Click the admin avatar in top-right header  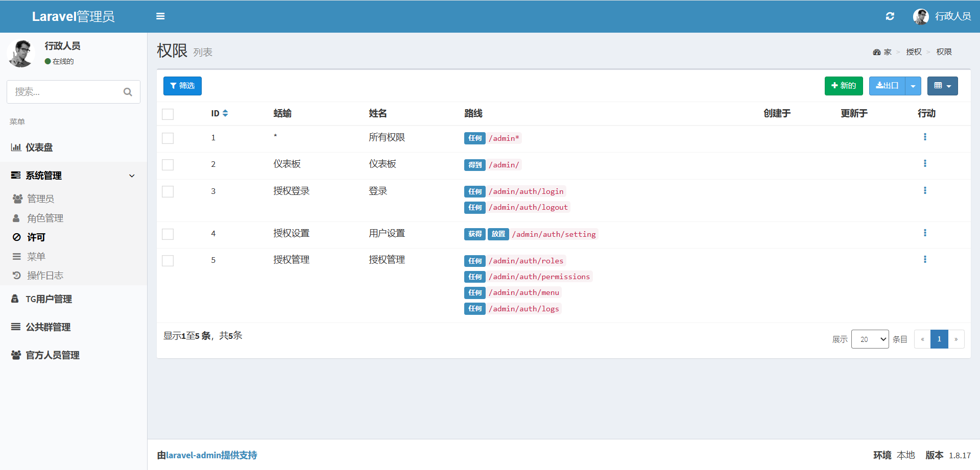coord(921,16)
